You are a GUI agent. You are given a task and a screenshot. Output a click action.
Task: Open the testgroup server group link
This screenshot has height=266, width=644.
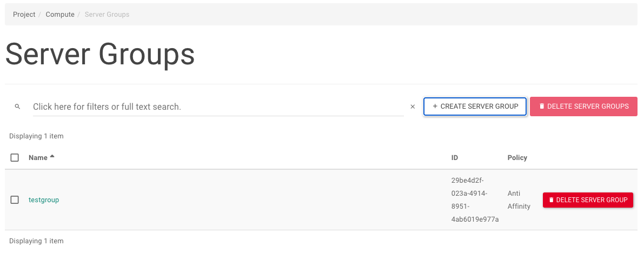(x=44, y=200)
